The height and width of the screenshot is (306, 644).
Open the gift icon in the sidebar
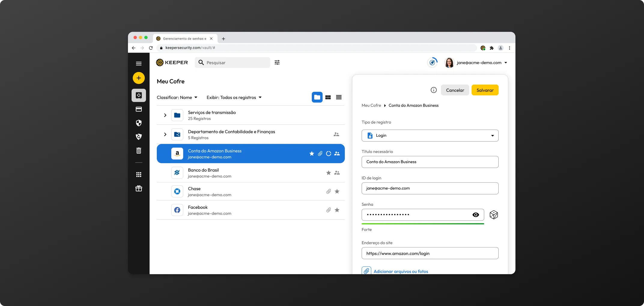[139, 188]
